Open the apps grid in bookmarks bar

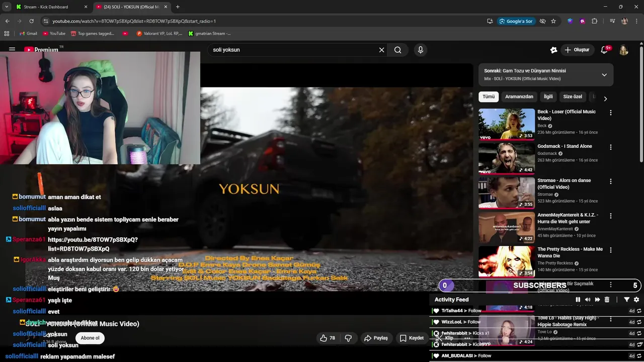7,34
